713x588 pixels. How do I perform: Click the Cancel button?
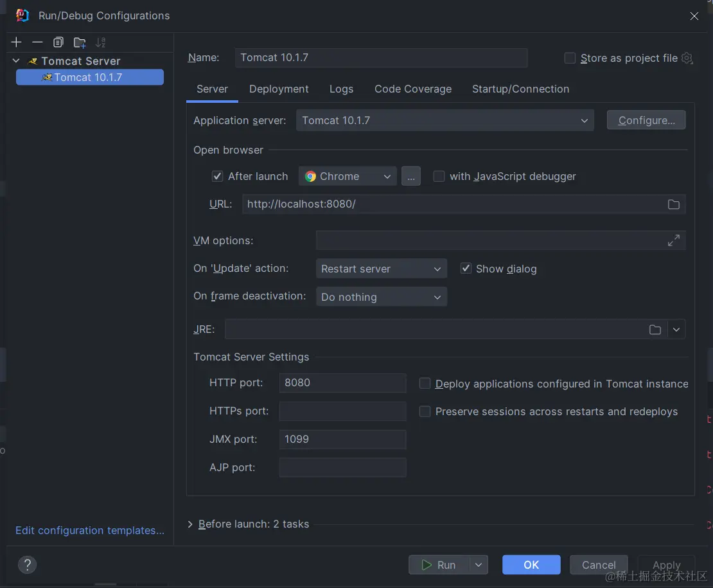(x=599, y=565)
